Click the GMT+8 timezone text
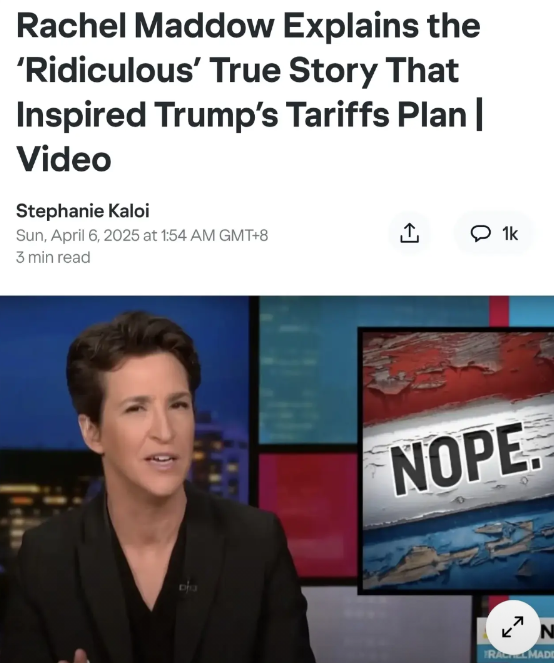 tap(243, 235)
